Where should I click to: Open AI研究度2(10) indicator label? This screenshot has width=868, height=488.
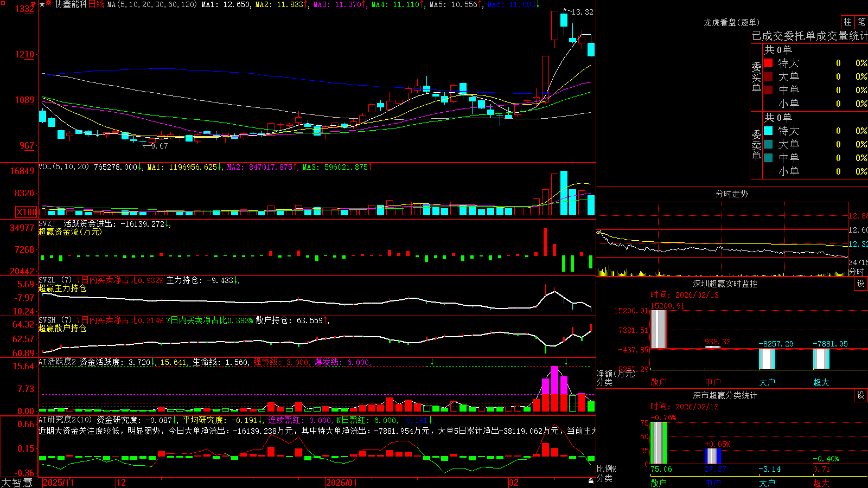point(65,420)
